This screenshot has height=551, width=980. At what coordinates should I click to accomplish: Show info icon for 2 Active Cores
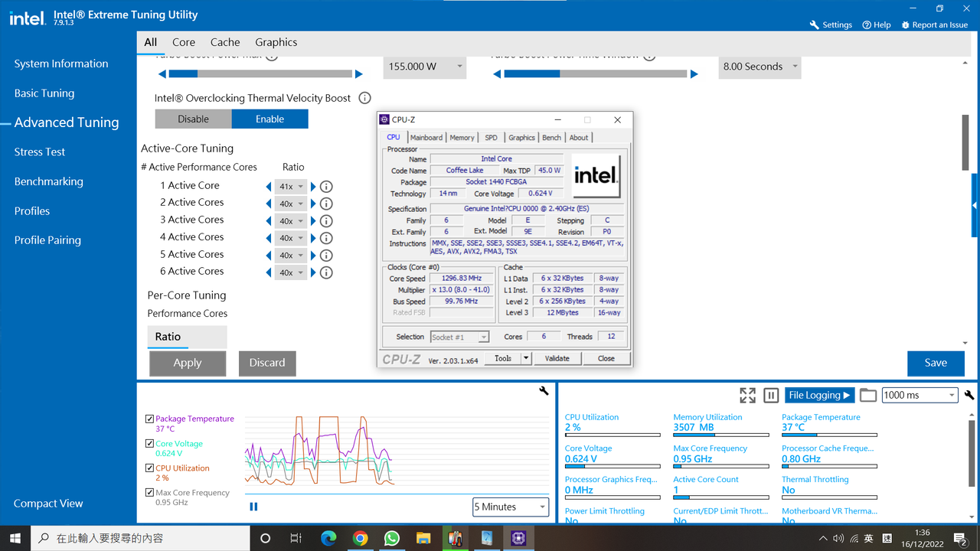pos(326,204)
